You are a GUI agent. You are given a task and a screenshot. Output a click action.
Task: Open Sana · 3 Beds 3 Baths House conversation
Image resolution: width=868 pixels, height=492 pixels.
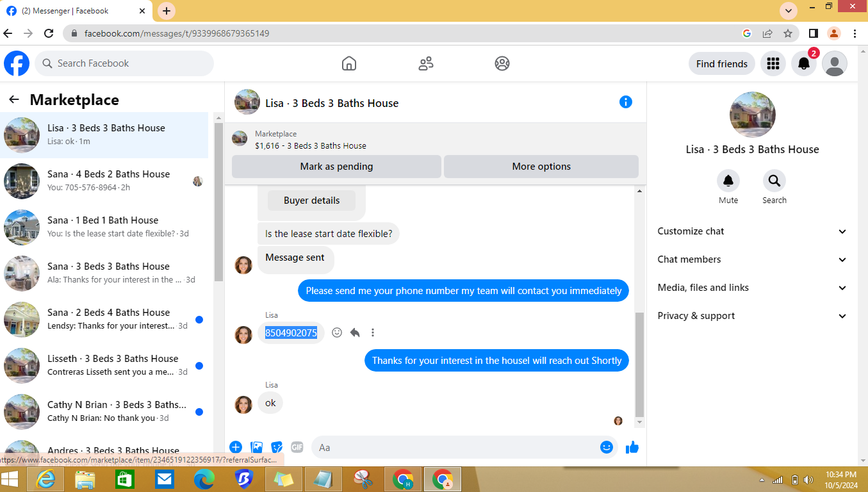(x=104, y=274)
